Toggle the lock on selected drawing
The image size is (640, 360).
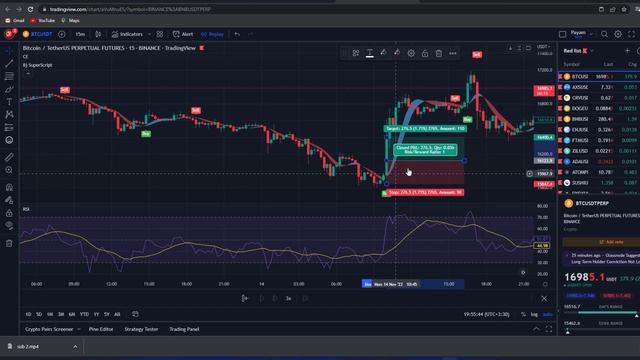[425, 53]
